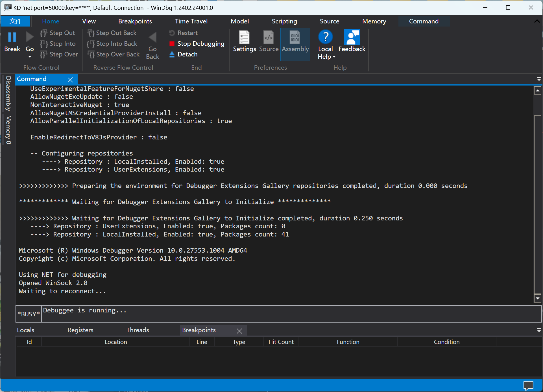The width and height of the screenshot is (543, 392).
Task: Open the Memory ribbon tab
Action: click(374, 21)
